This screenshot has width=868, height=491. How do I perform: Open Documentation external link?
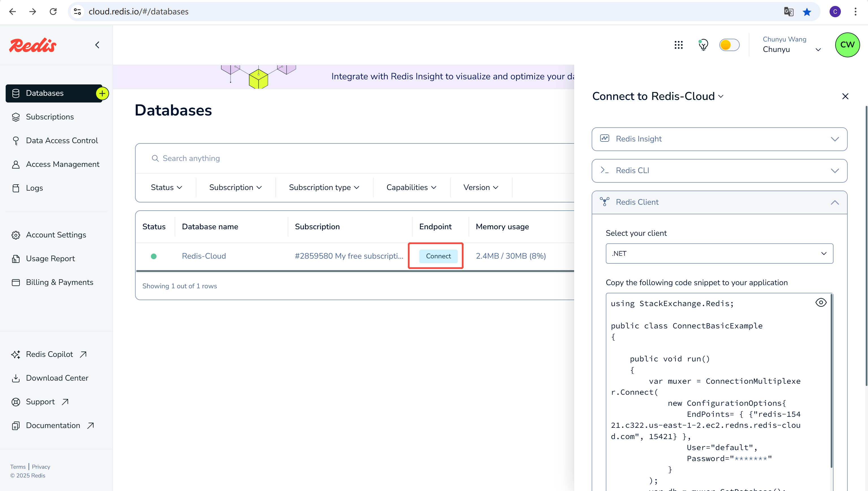point(53,425)
